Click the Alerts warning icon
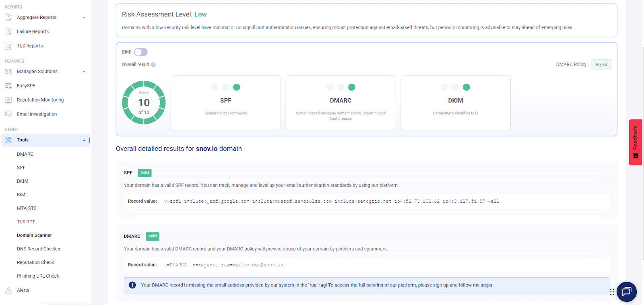This screenshot has width=644, height=305. click(8, 290)
